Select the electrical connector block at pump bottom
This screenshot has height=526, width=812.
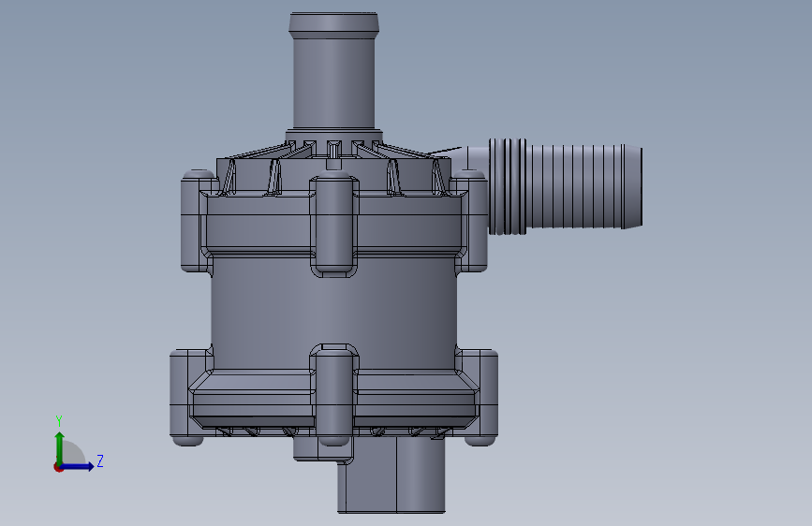[x=391, y=475]
